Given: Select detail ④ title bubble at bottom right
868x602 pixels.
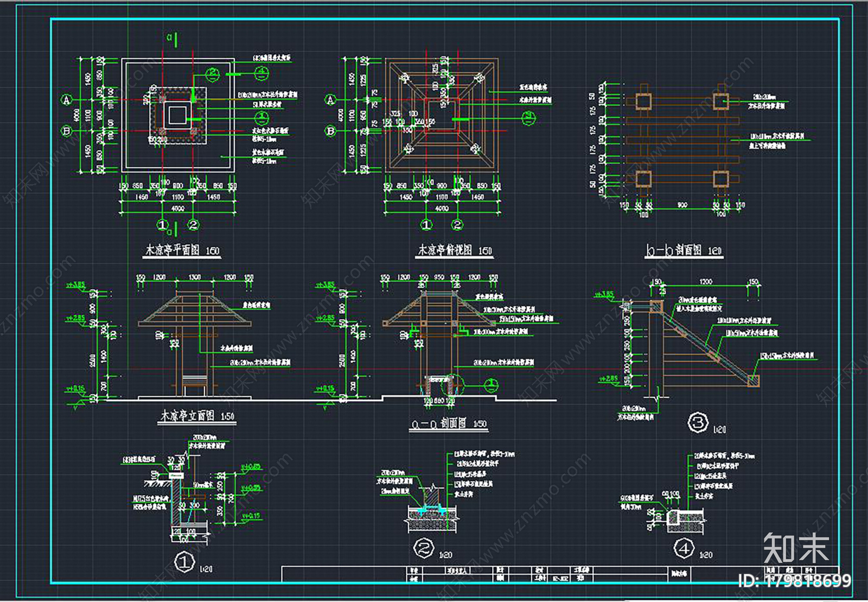Looking at the screenshot, I should coord(684,548).
